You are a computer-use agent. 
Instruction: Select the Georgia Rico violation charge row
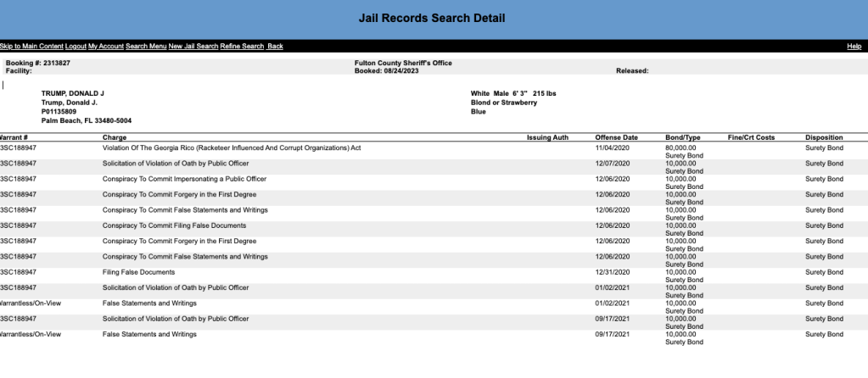tap(232, 147)
